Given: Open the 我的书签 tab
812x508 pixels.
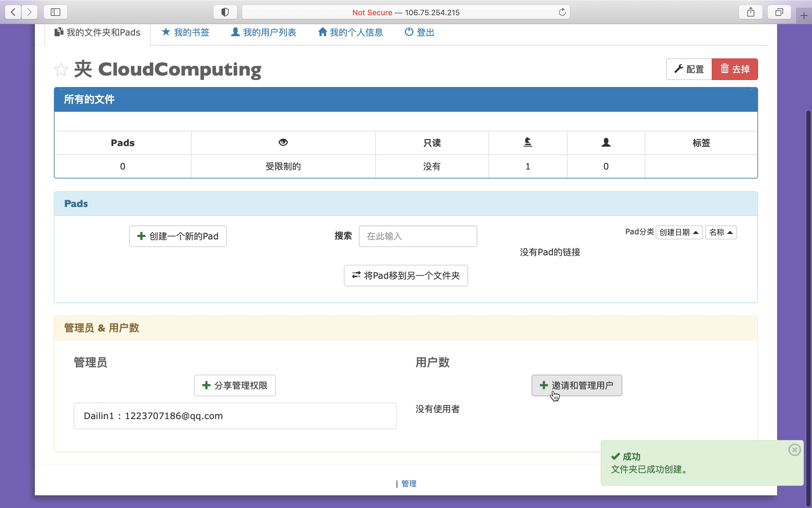Looking at the screenshot, I should (x=186, y=33).
